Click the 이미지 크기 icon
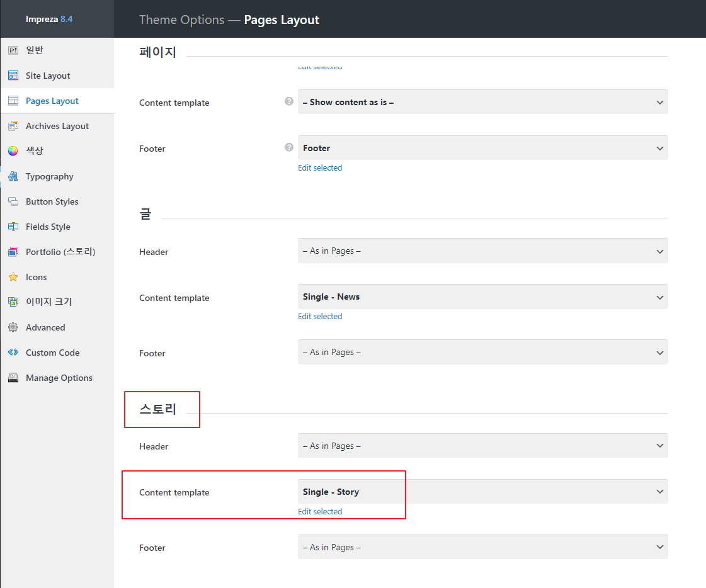 click(13, 302)
